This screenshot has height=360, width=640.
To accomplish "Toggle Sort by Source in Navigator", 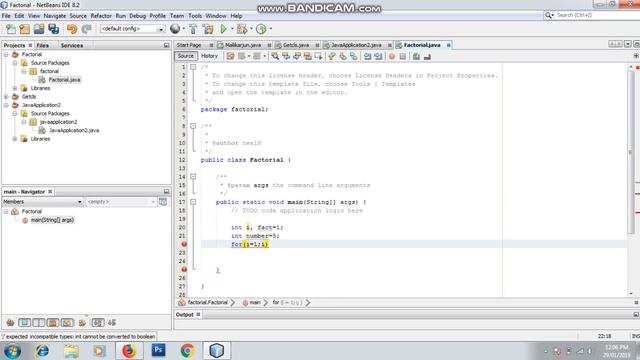I will pos(112,323).
